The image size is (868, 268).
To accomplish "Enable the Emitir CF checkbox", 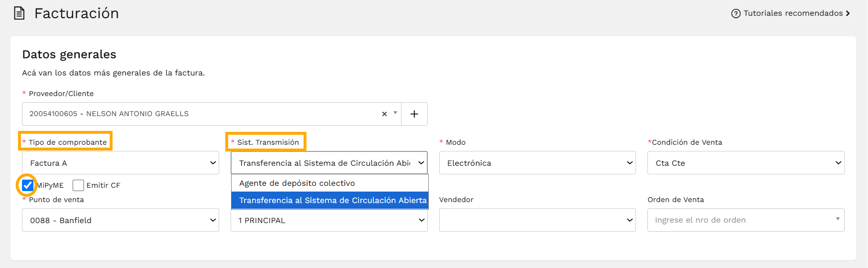I will (x=78, y=185).
